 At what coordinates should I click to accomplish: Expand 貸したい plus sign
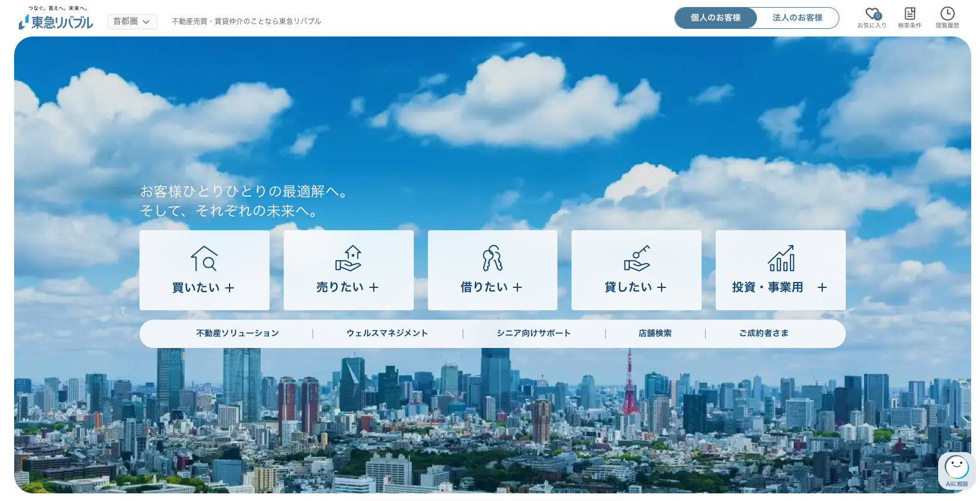[x=662, y=287]
